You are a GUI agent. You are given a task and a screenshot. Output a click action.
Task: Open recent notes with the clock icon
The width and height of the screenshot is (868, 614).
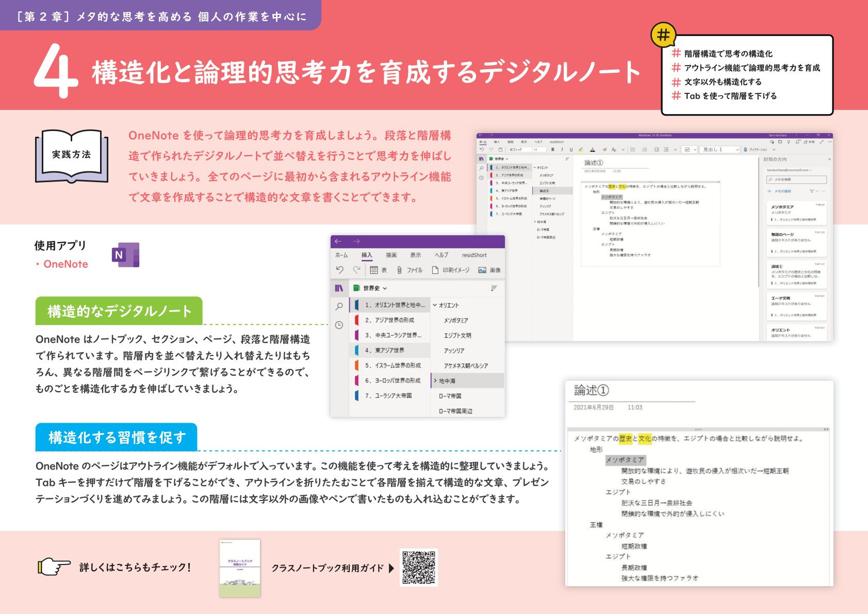pos(339,325)
